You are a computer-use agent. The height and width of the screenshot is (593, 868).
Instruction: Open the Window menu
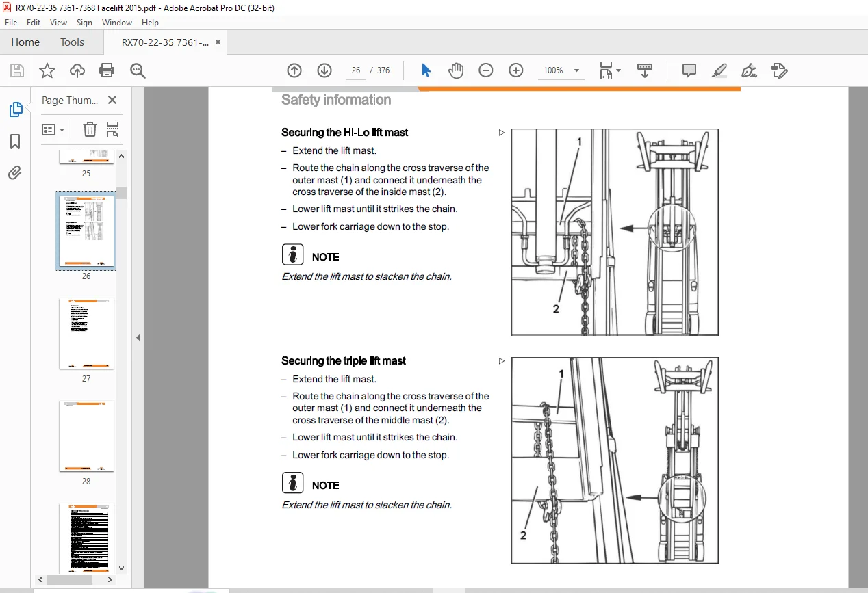click(x=117, y=23)
